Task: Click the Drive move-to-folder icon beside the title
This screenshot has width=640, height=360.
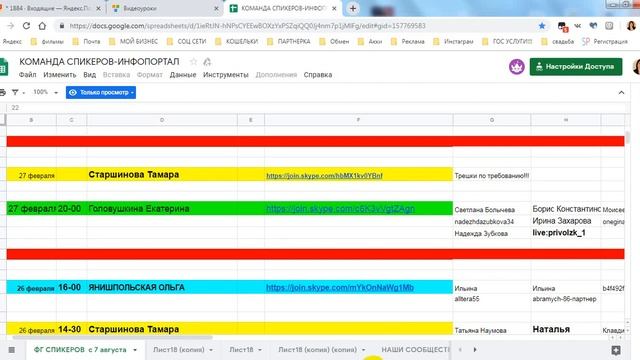Action: coord(207,62)
